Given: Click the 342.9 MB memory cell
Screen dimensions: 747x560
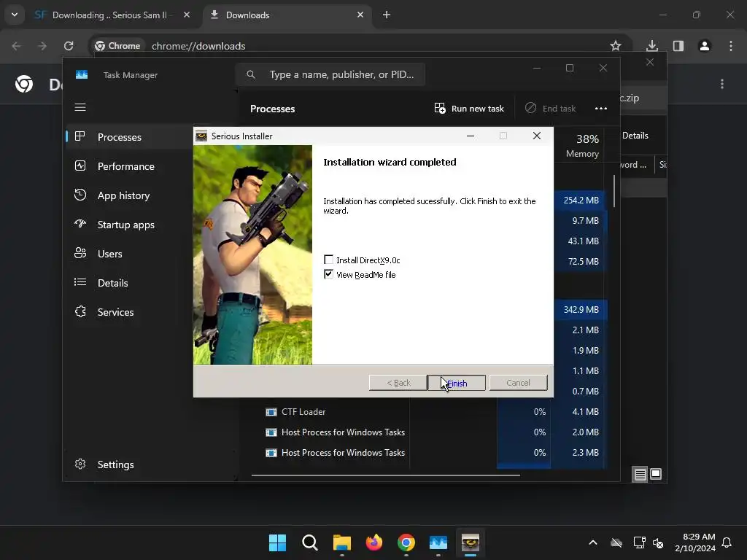Looking at the screenshot, I should pos(580,309).
